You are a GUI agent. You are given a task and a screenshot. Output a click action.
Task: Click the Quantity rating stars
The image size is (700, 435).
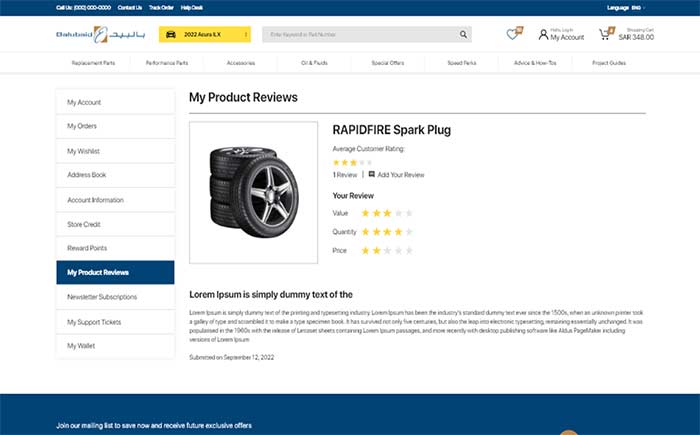point(387,232)
